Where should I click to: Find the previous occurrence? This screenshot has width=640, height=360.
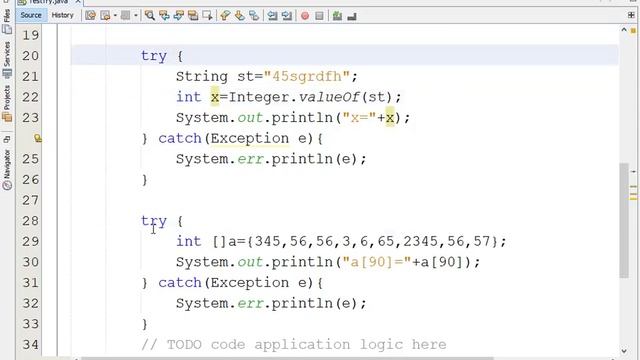point(164,16)
